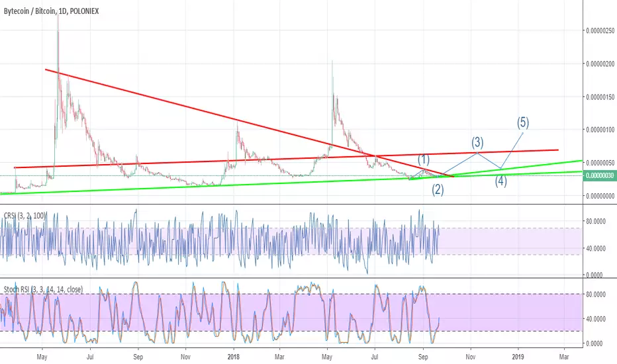Click the 0.00000150 price axis label
The width and height of the screenshot is (617, 364).
[x=600, y=97]
